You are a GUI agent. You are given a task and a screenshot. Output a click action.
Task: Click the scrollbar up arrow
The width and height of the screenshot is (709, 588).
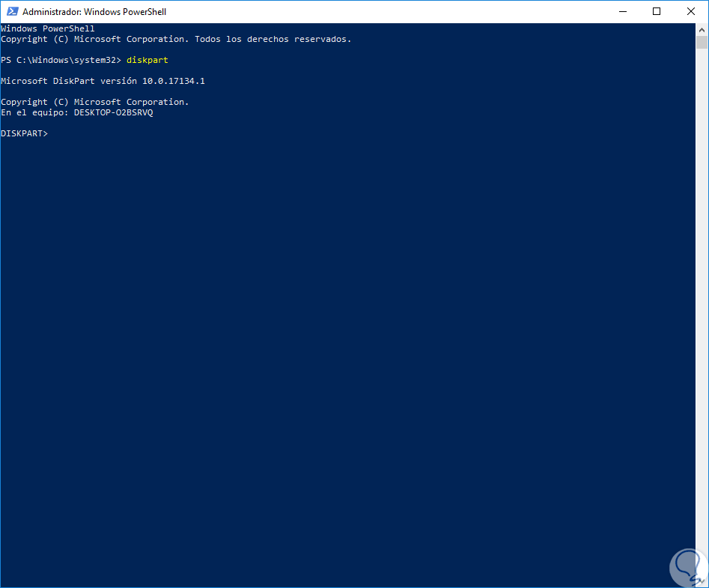(702, 30)
